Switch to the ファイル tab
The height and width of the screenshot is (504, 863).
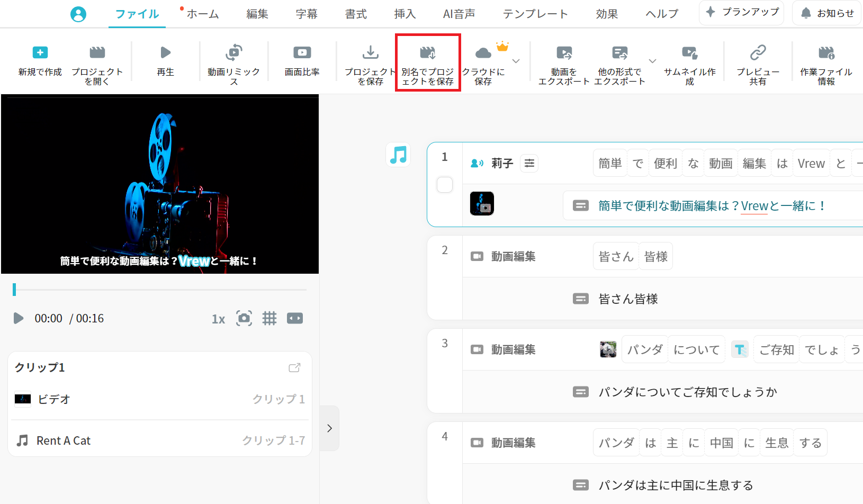137,14
